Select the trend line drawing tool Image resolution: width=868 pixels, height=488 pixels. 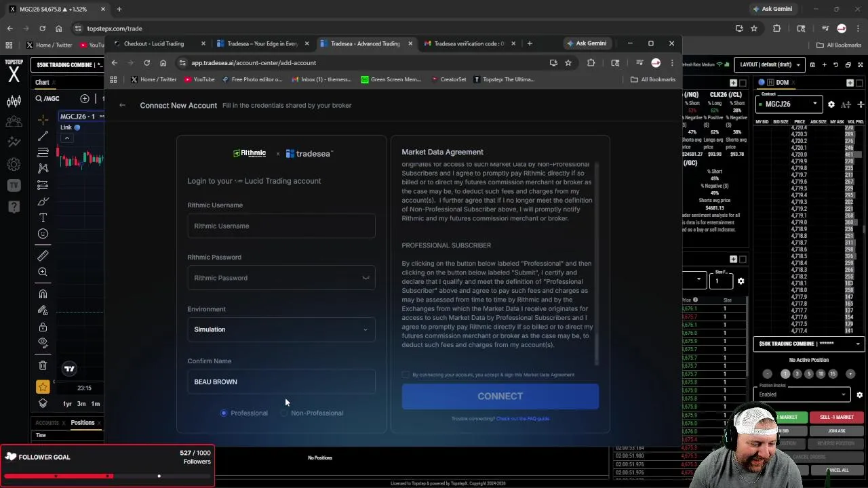click(x=43, y=136)
